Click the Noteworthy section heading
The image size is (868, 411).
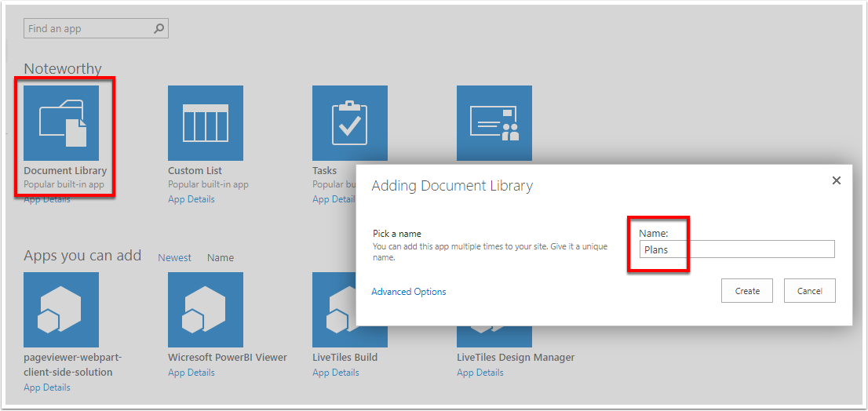pos(63,68)
